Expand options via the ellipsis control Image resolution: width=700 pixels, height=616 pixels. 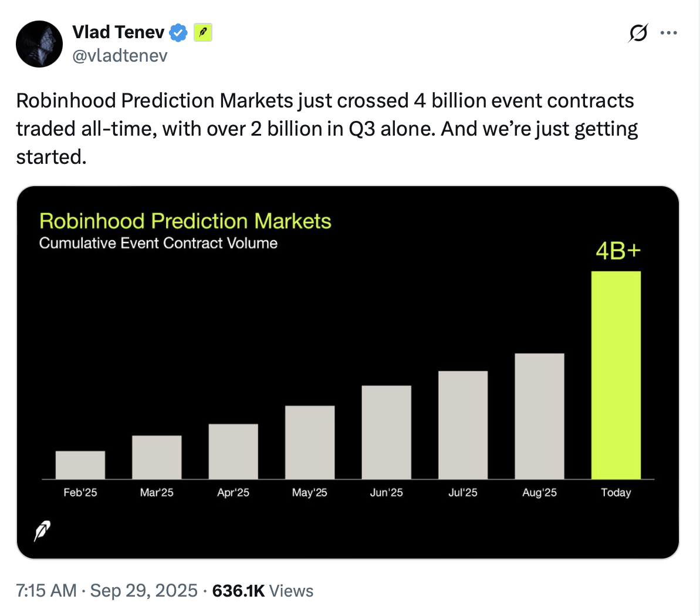(x=669, y=33)
